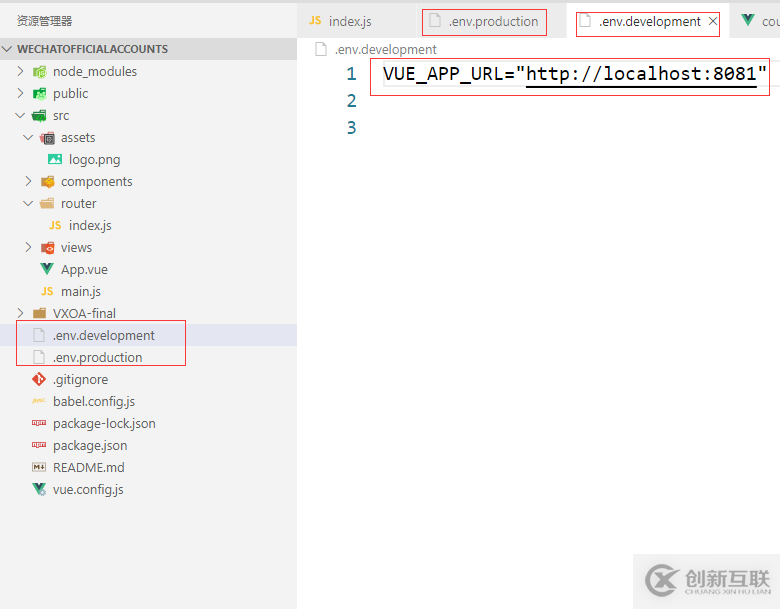780x609 pixels.
Task: Close the .env.development tab
Action: tap(713, 21)
